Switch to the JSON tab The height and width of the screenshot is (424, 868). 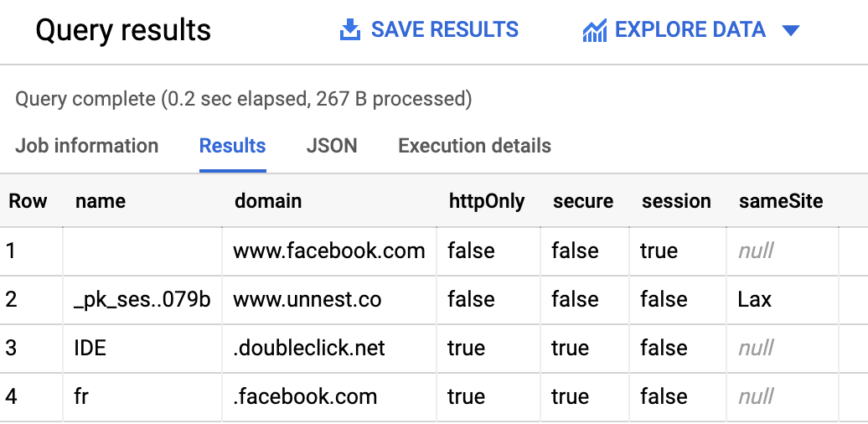pos(332,146)
